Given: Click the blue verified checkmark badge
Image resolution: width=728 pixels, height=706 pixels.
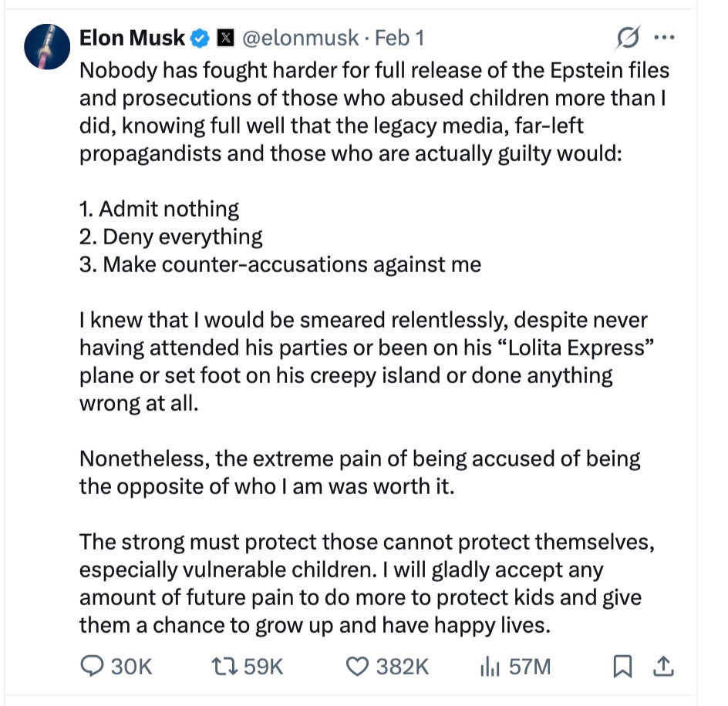Looking at the screenshot, I should 200,37.
